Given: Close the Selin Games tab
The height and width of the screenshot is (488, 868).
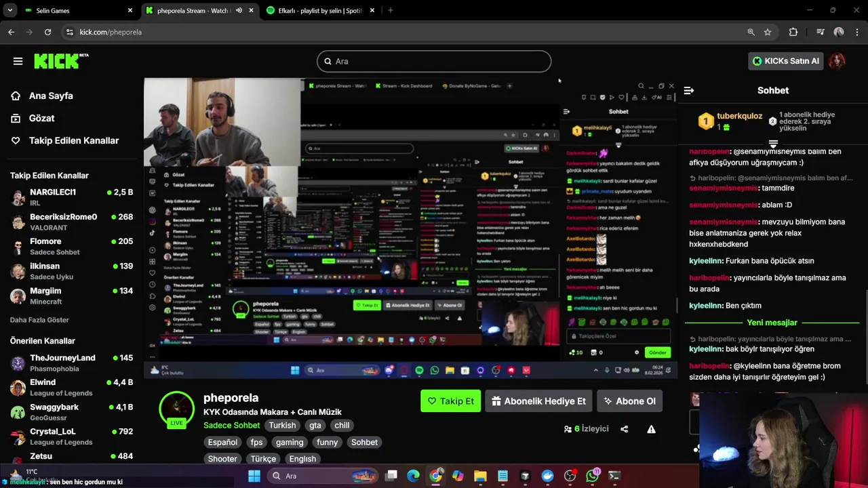Looking at the screenshot, I should coord(130,11).
